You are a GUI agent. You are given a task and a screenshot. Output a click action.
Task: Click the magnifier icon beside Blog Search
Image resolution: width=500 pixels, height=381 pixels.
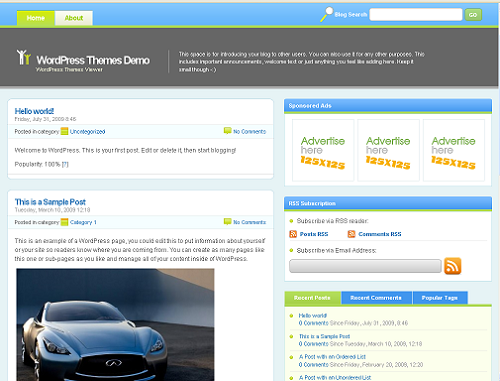click(326, 14)
